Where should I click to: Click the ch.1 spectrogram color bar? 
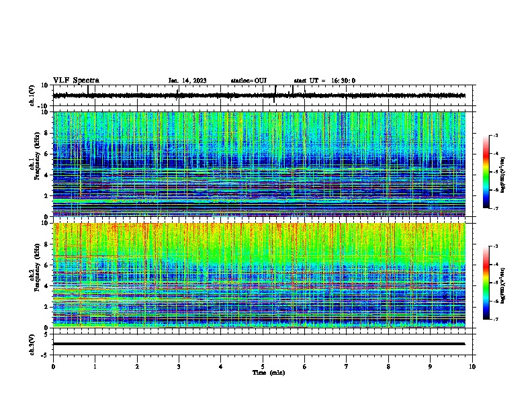486,172
